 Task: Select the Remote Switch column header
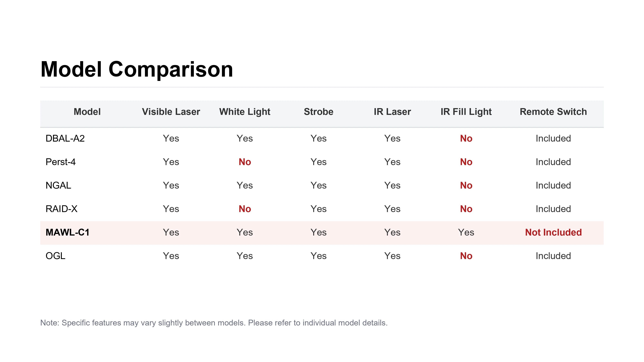coord(553,112)
